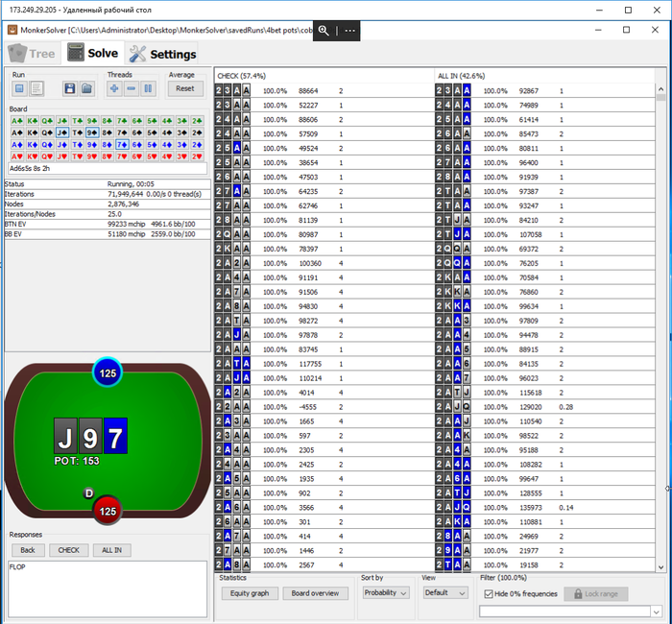Click the Nodes status row
This screenshot has height=624, width=672.
pos(108,204)
